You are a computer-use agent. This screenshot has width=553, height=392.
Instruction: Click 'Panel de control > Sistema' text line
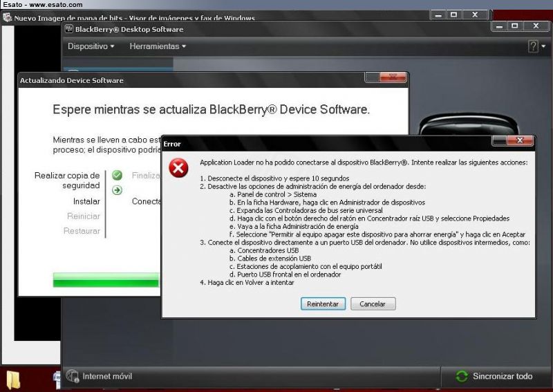[x=273, y=194]
